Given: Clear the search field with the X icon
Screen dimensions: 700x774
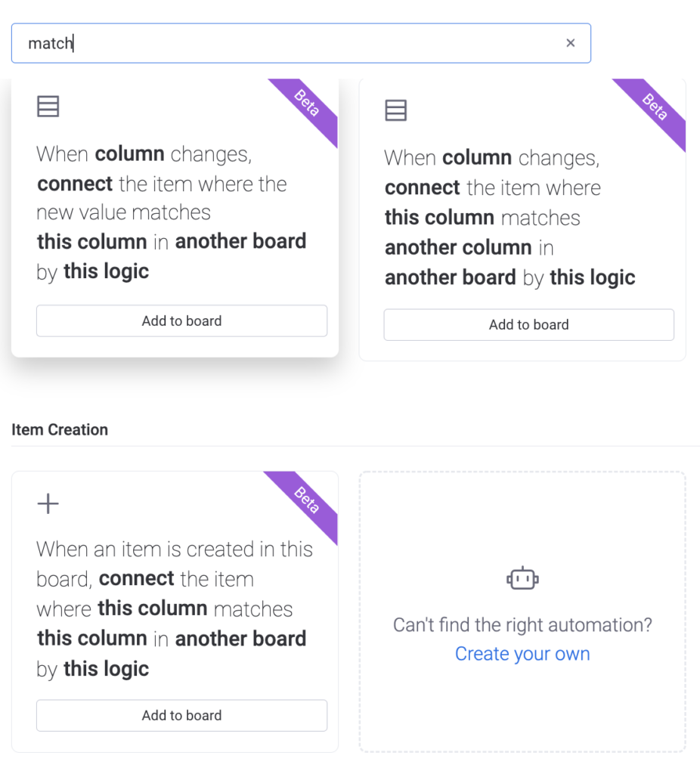Looking at the screenshot, I should click(570, 43).
